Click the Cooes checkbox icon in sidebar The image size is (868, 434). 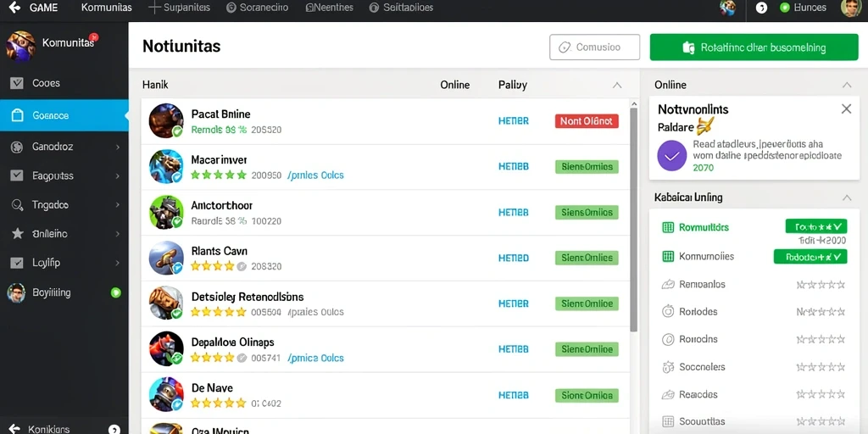(17, 83)
